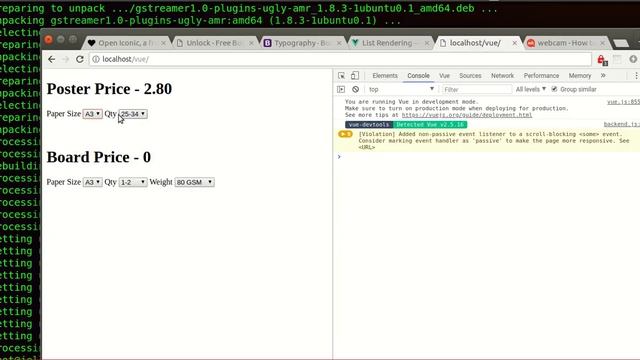This screenshot has height=360, width=640.
Task: Switch to the Vue DevTools tab
Action: click(x=444, y=76)
